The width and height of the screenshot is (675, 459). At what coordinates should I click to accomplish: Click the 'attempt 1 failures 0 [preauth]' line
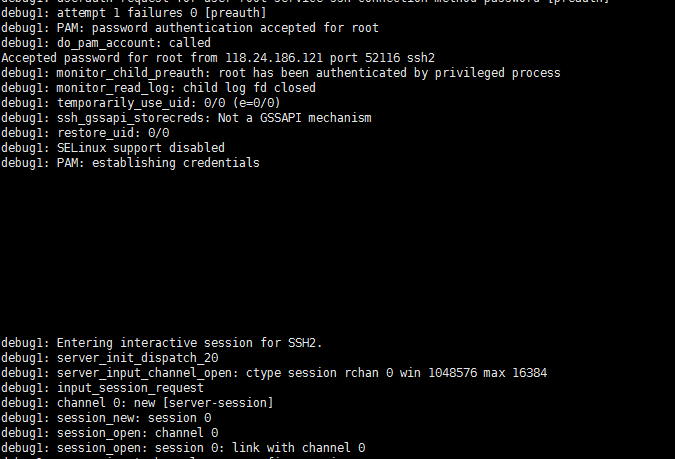(133, 13)
